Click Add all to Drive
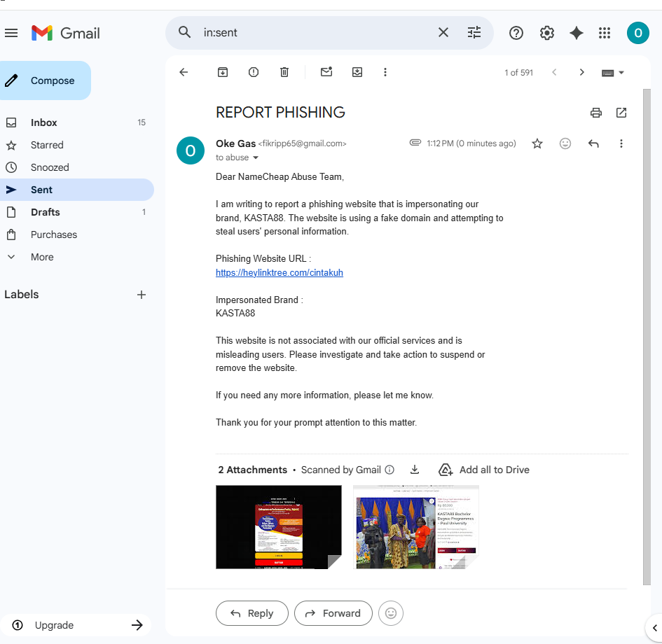 coord(484,470)
